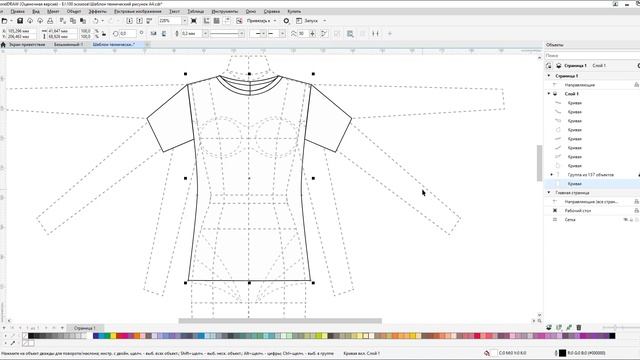This screenshot has height=360, width=640.
Task: Toggle lock on Группа из 137 объектов row
Action: click(638, 175)
